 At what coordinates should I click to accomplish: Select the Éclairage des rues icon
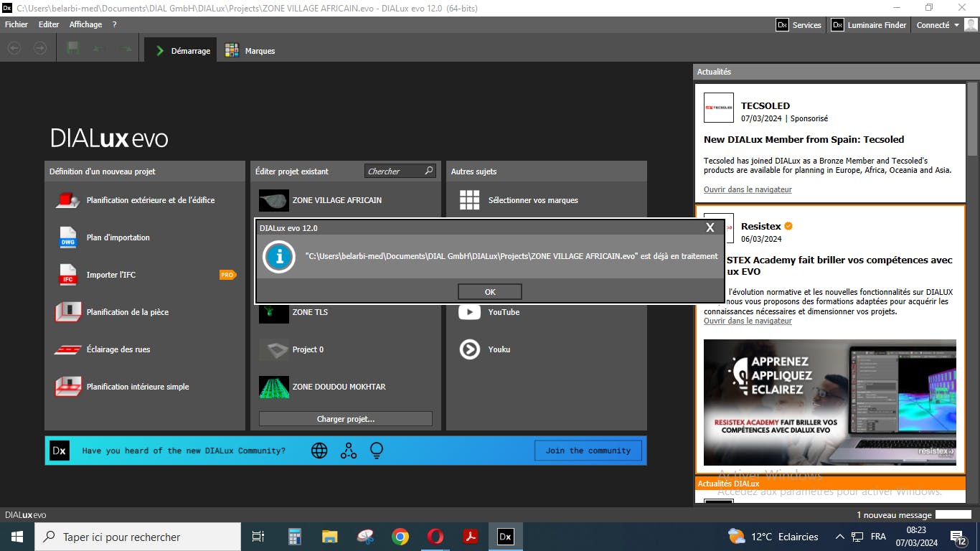[68, 349]
